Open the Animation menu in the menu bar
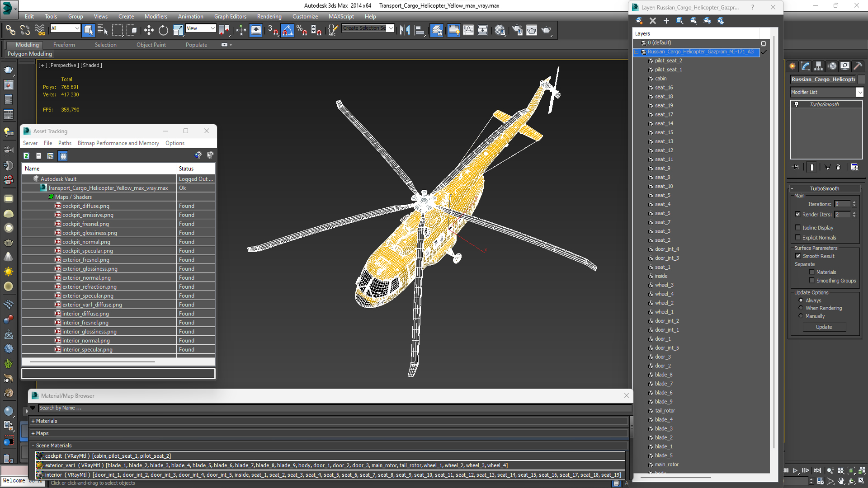 [x=190, y=16]
